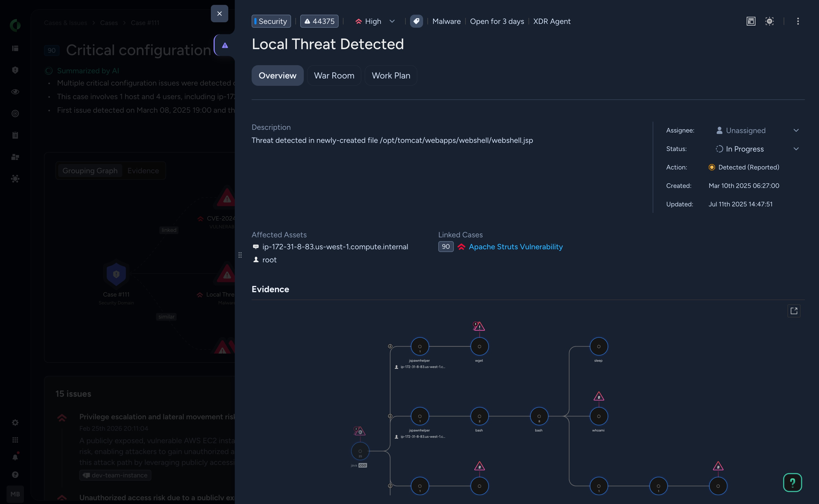Image resolution: width=819 pixels, height=504 pixels.
Task: Open the Work Plan tab
Action: 390,76
